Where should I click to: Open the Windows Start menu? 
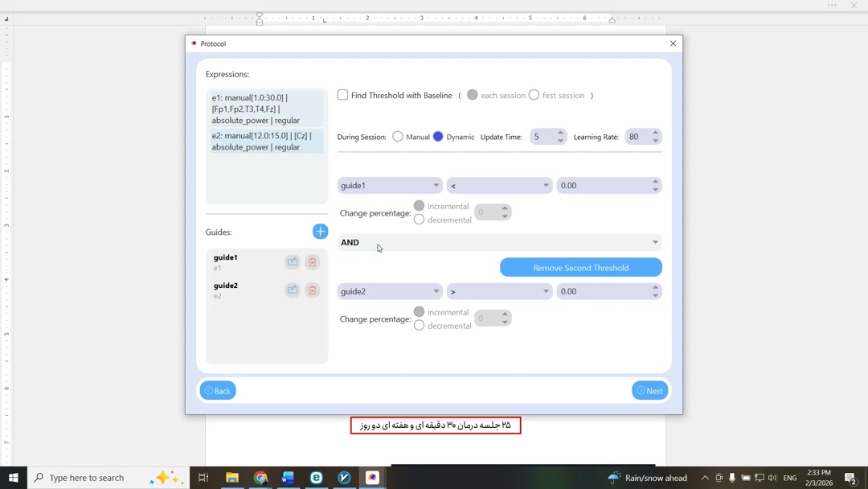[x=14, y=478]
